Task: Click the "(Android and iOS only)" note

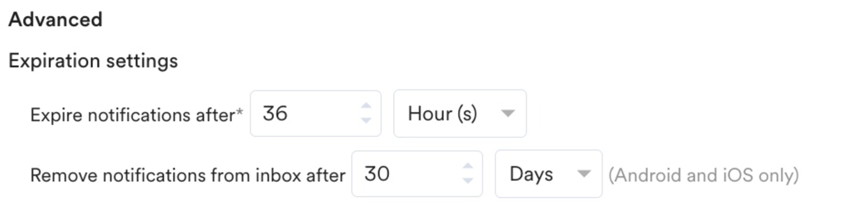Action: coord(703,175)
